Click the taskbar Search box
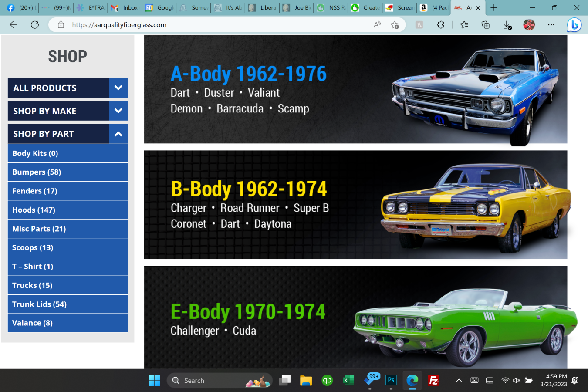Image resolution: width=588 pixels, height=392 pixels. coord(220,381)
